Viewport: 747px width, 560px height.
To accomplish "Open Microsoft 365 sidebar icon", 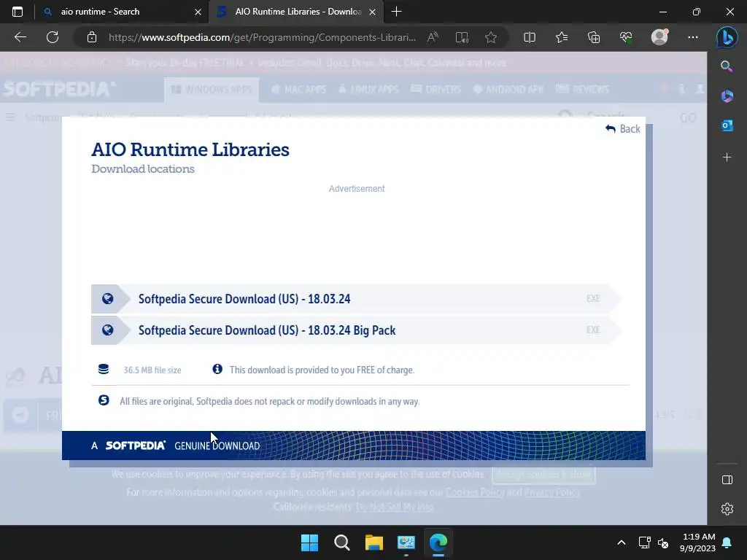I will [x=727, y=96].
